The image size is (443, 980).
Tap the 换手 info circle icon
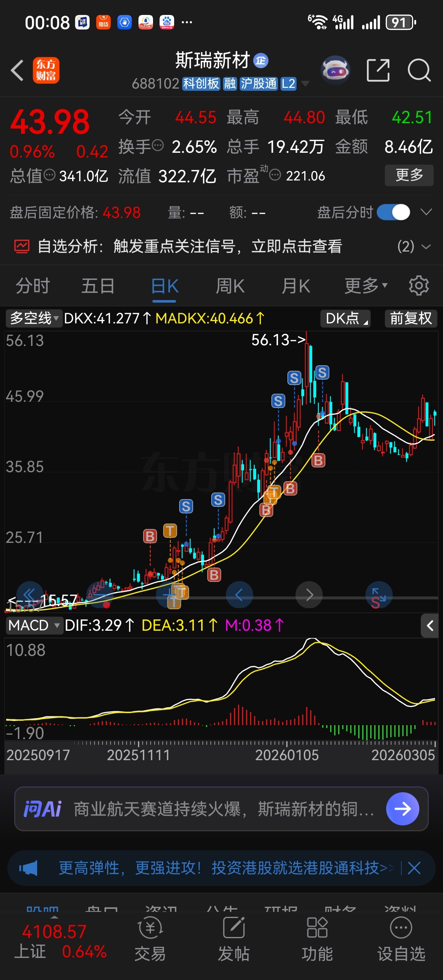pyautogui.click(x=158, y=145)
